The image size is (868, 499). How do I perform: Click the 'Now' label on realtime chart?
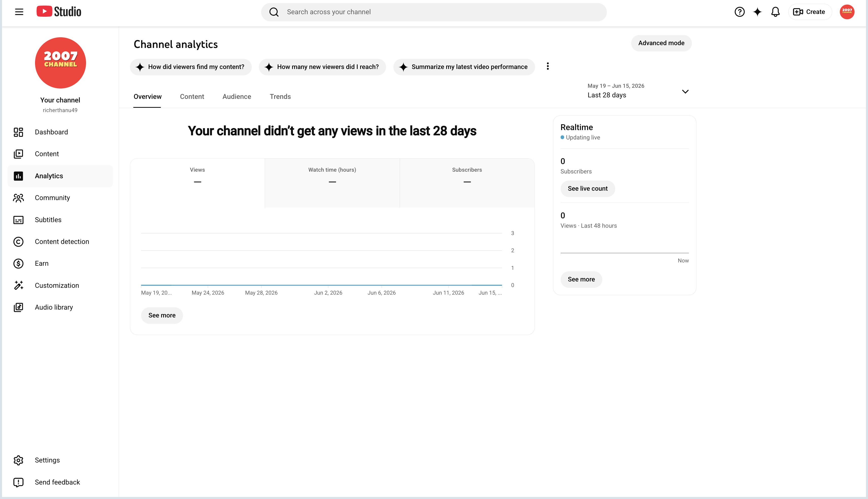(x=683, y=261)
